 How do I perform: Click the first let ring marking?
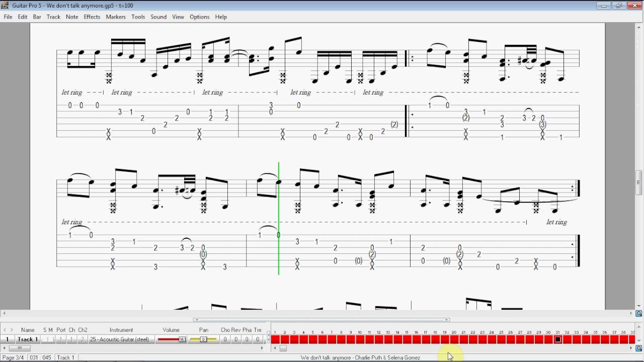[72, 92]
